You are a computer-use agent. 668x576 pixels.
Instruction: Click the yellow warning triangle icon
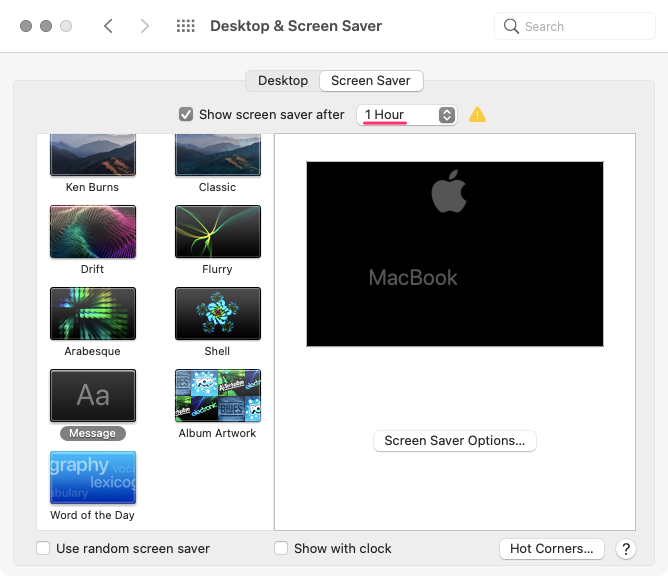tap(477, 115)
